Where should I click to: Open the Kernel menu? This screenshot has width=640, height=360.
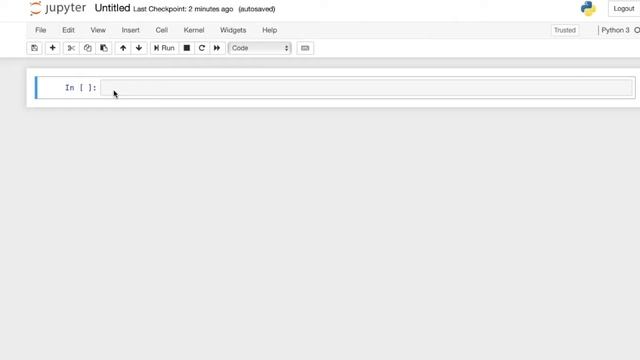[194, 30]
